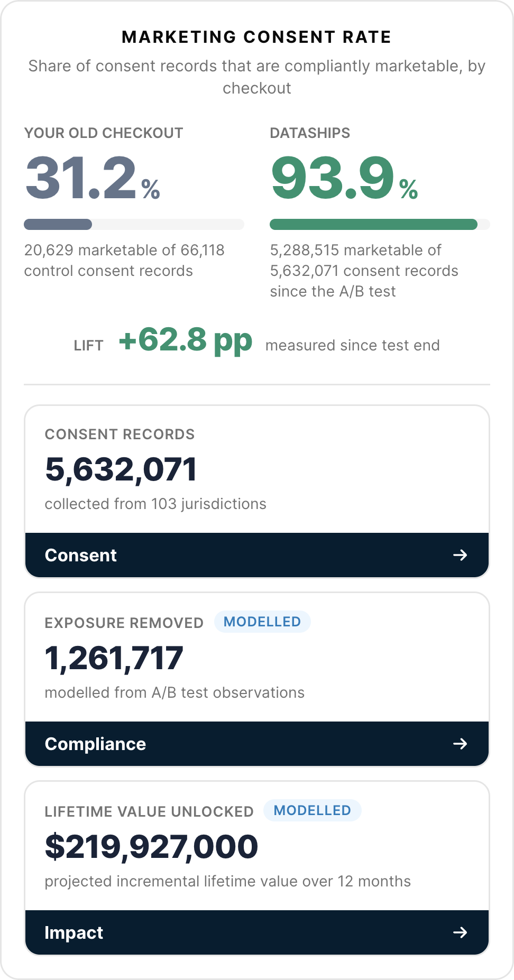
Task: Click the arrow icon in the Impact bar
Action: click(460, 932)
